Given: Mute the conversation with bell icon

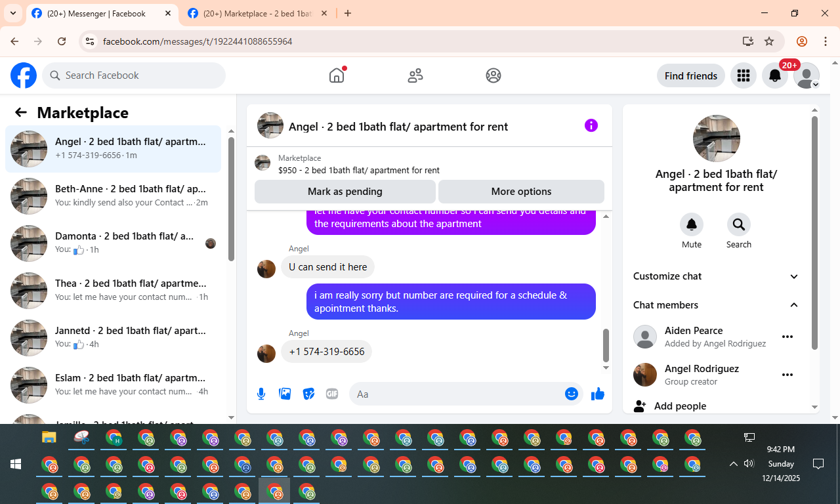Looking at the screenshot, I should coord(692,224).
